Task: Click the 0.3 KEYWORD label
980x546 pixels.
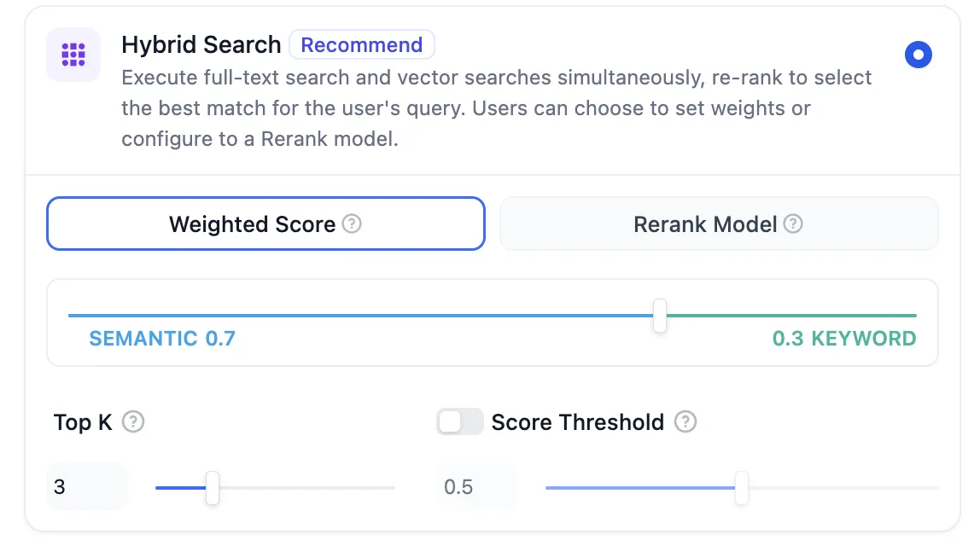Action: (x=843, y=339)
